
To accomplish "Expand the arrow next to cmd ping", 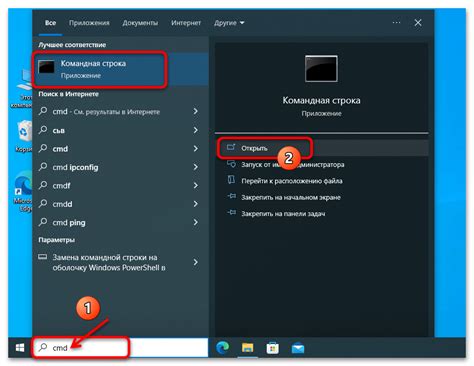I will (x=195, y=222).
